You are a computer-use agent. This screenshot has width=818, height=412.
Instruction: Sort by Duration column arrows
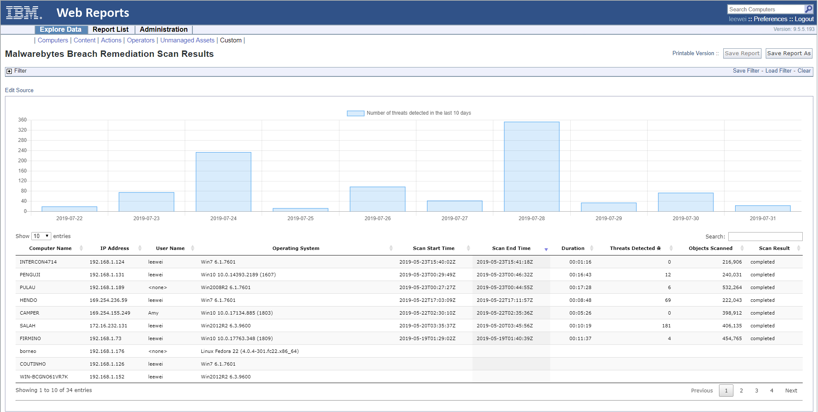[x=592, y=248]
